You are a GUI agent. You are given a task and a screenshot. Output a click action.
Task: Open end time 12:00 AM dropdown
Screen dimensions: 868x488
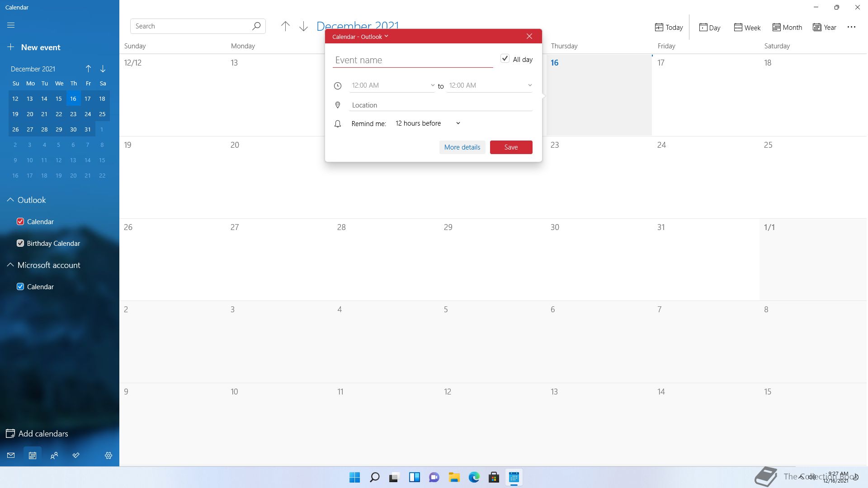490,85
